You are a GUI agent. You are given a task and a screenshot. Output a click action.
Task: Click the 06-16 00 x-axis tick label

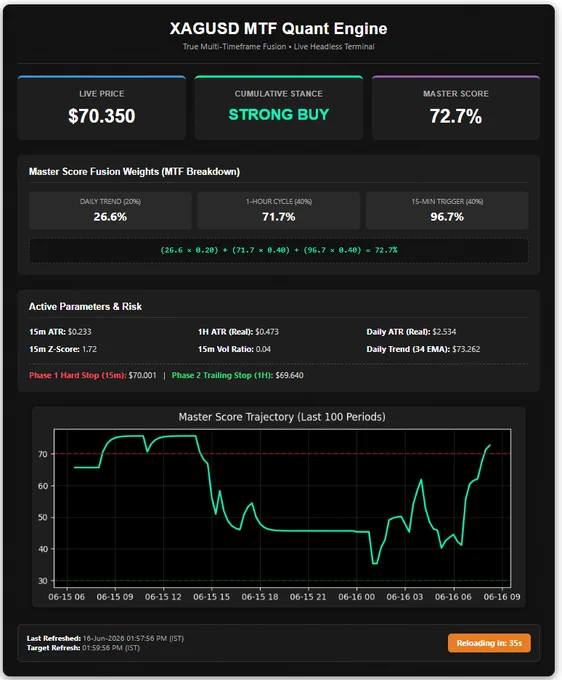click(x=356, y=597)
